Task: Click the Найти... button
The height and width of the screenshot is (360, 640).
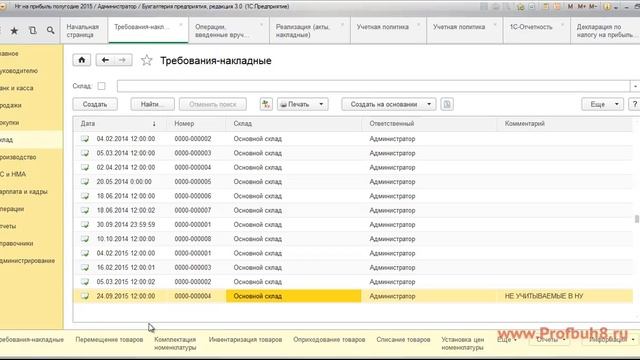Action: pyautogui.click(x=152, y=104)
